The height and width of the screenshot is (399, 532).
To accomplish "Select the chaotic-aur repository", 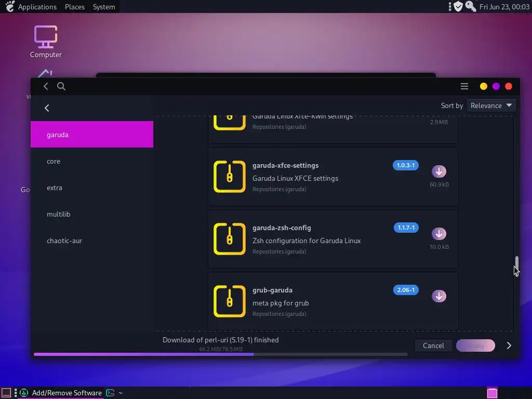I will pos(92,241).
